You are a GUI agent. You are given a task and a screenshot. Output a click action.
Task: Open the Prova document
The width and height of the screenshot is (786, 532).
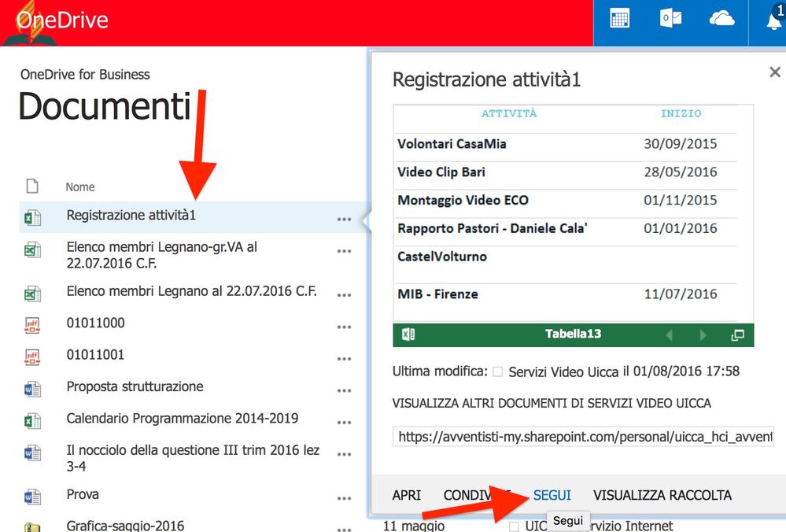[x=83, y=494]
